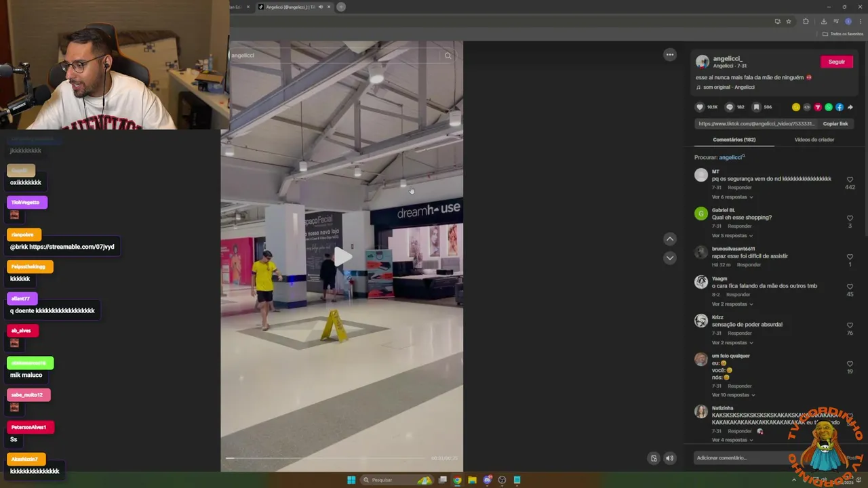This screenshot has height=488, width=868.
Task: Open more share options arrow icon
Action: point(850,107)
